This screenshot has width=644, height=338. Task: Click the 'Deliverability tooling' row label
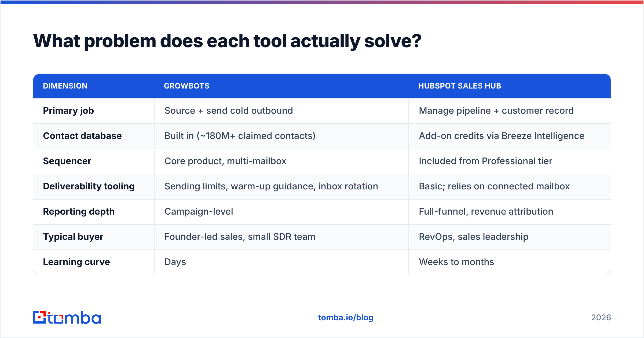pos(89,186)
